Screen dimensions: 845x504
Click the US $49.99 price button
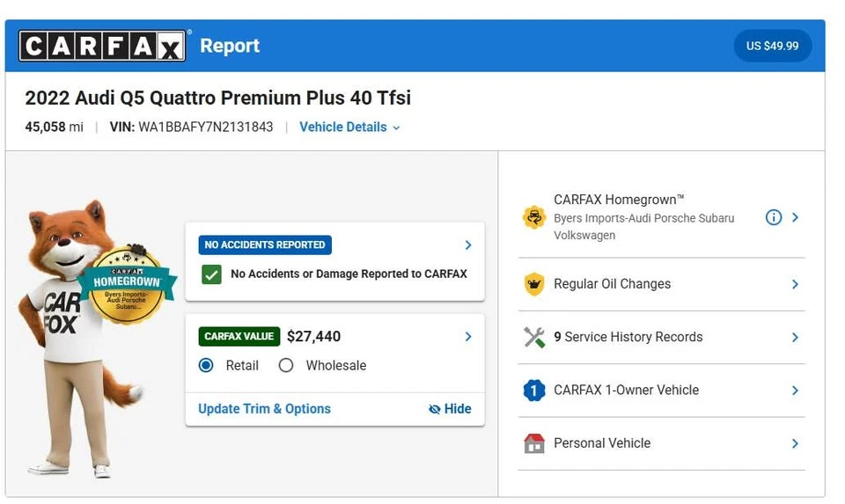(772, 46)
